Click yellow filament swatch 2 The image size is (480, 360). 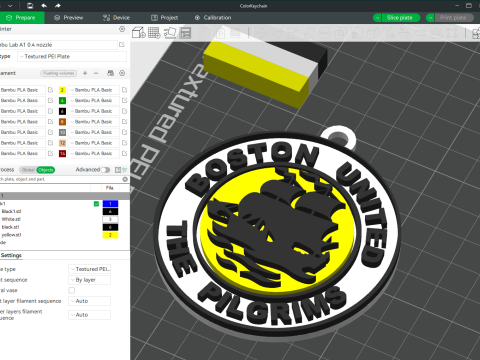(62, 90)
